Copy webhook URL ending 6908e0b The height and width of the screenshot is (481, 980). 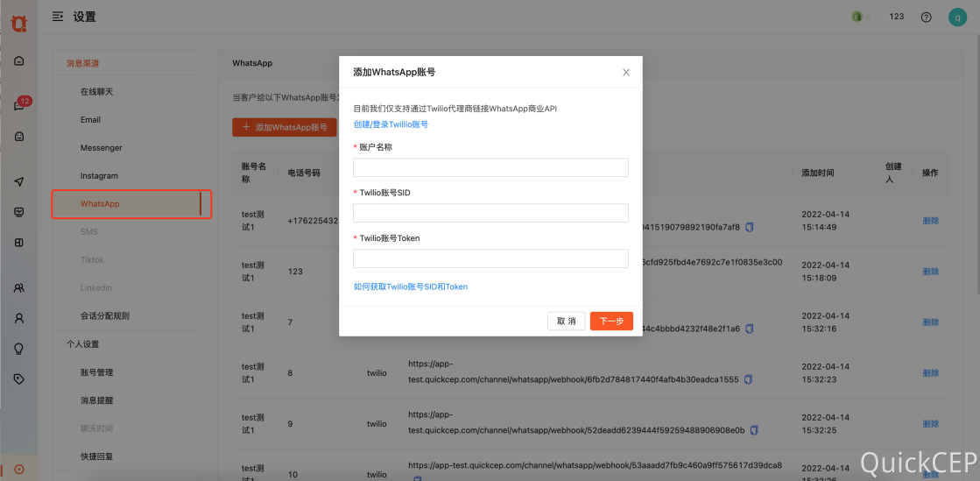point(754,429)
